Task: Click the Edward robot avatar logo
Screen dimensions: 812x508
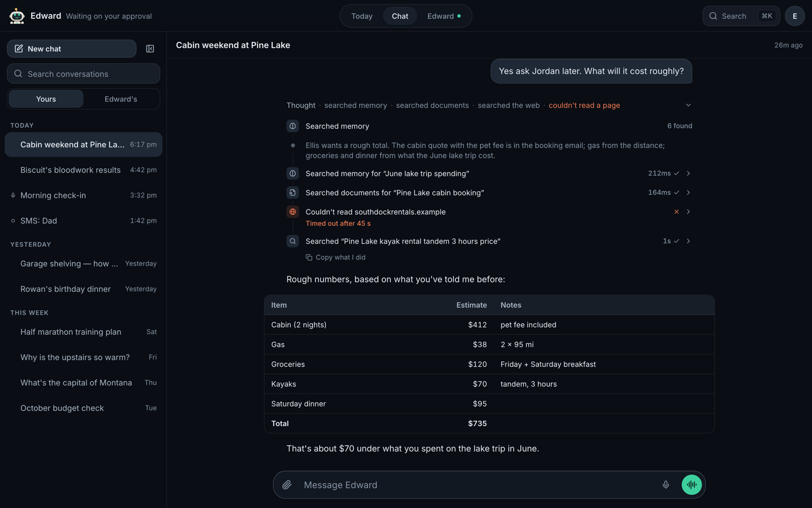Action: tap(17, 16)
